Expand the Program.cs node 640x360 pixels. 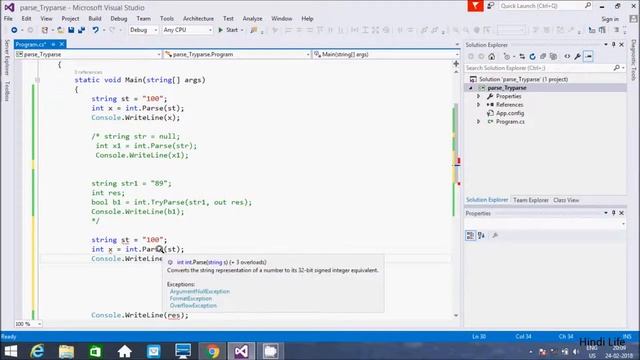point(479,122)
